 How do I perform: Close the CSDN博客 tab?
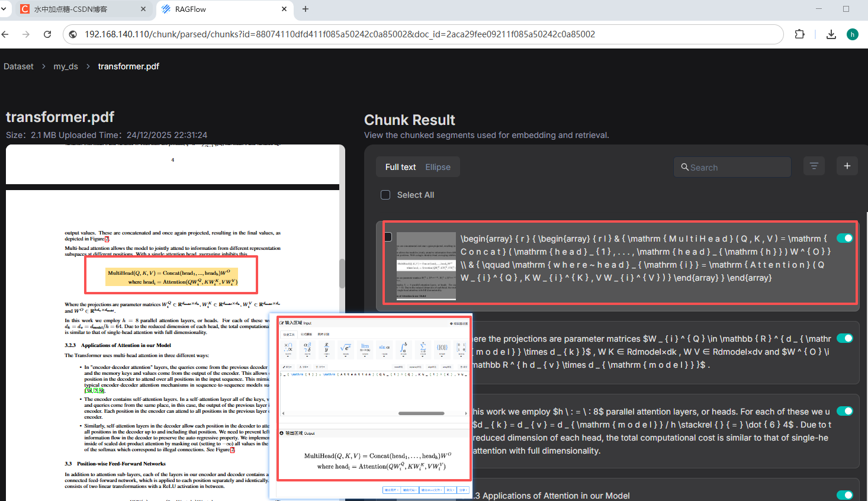click(x=143, y=9)
